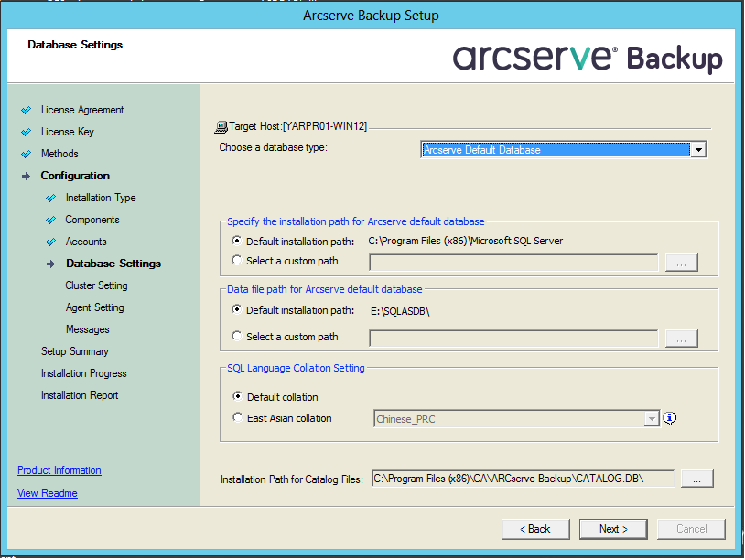Select custom path for data file

pyautogui.click(x=238, y=337)
